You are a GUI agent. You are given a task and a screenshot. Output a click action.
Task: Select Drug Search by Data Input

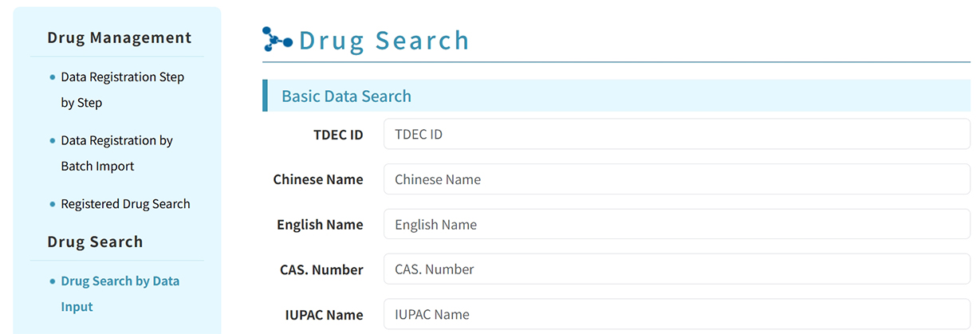(120, 294)
